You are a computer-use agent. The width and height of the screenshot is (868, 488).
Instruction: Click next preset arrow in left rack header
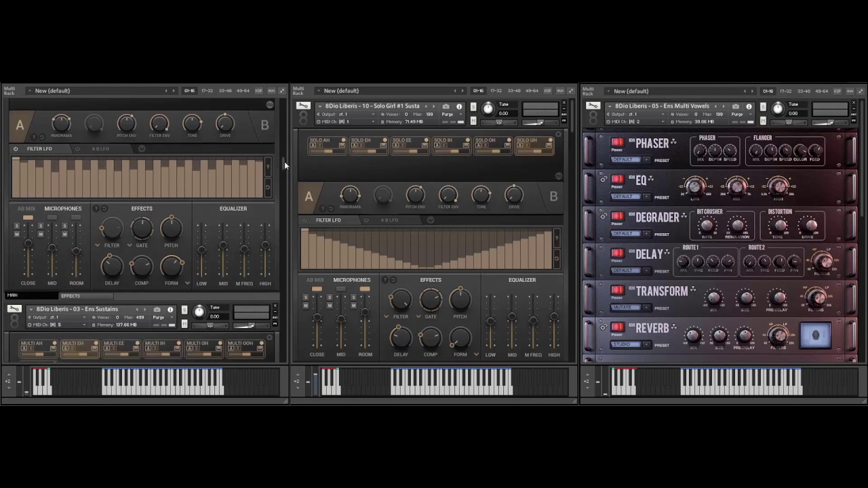click(174, 91)
